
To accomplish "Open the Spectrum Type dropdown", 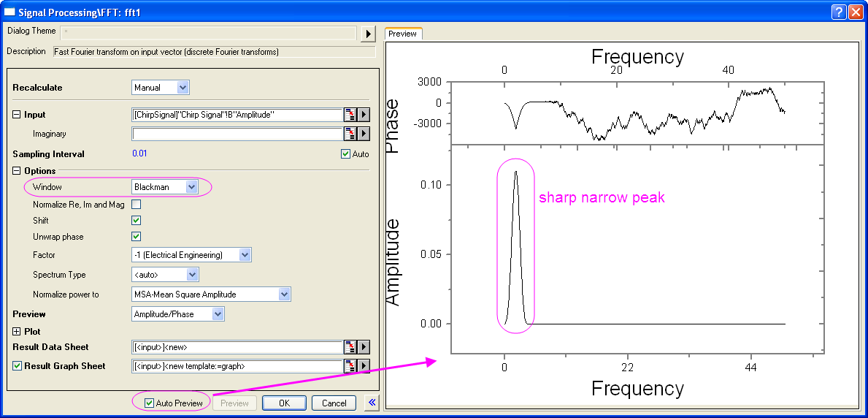I will point(165,275).
